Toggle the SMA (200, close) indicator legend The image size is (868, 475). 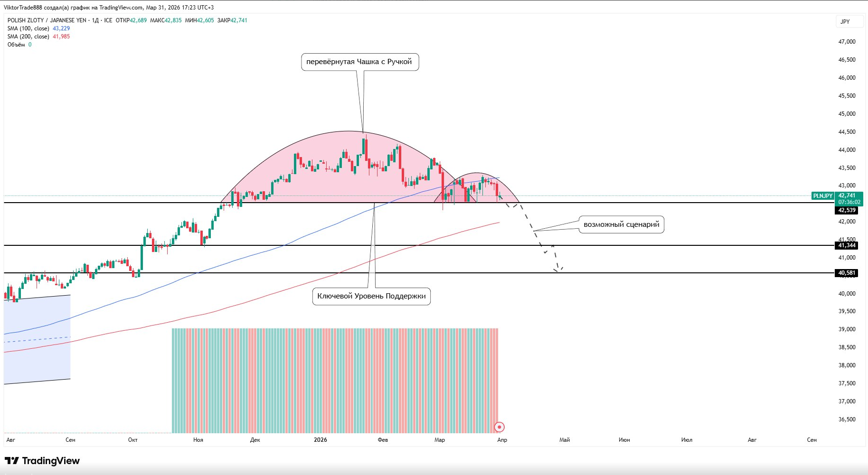[28, 37]
